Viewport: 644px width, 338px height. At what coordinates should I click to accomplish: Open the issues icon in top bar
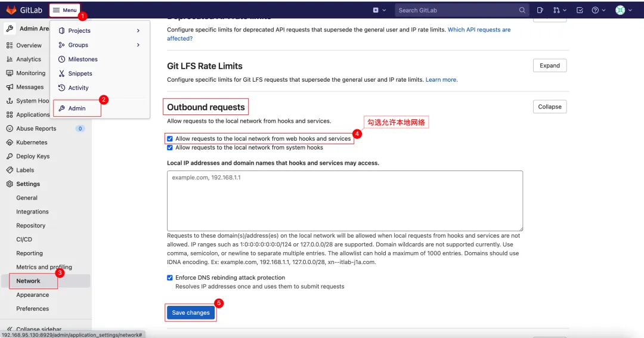click(540, 10)
